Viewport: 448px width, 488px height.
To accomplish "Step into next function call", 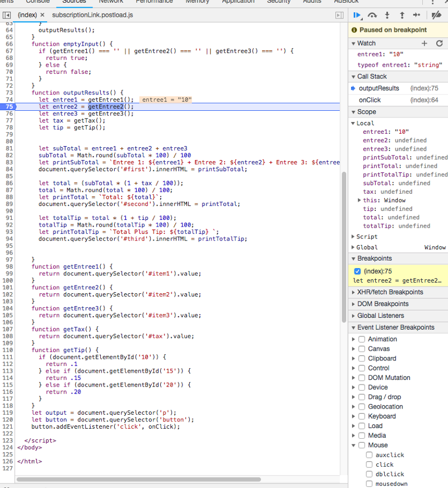I will coord(387,15).
